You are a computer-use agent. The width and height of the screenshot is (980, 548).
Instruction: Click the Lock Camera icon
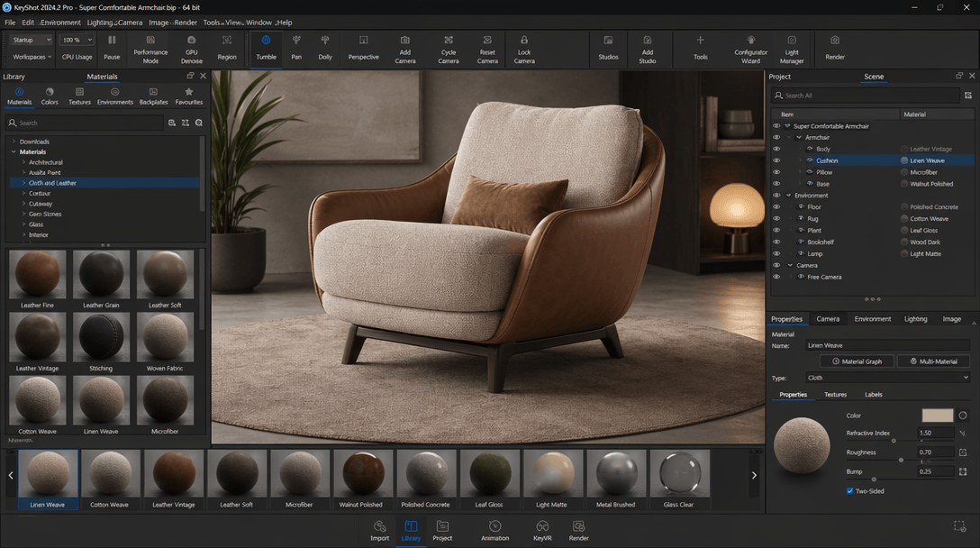[524, 47]
